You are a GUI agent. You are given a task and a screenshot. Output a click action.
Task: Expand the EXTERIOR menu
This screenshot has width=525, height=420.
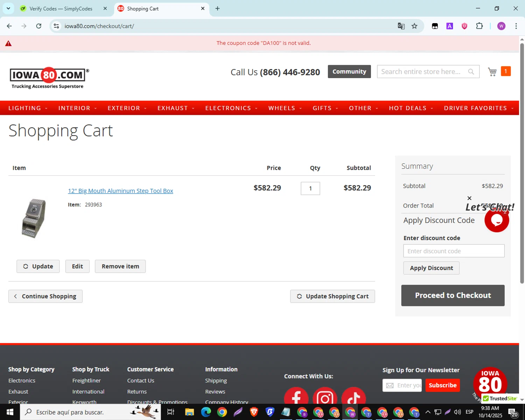(x=127, y=108)
